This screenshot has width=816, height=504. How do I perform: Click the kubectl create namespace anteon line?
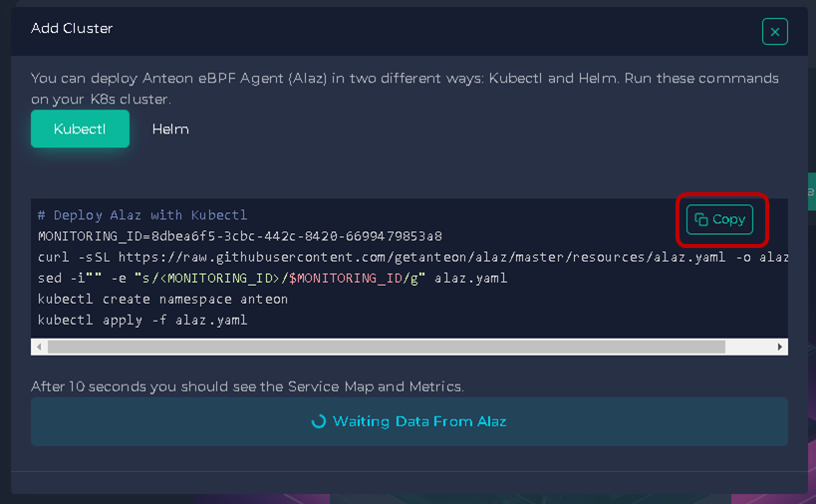162,299
